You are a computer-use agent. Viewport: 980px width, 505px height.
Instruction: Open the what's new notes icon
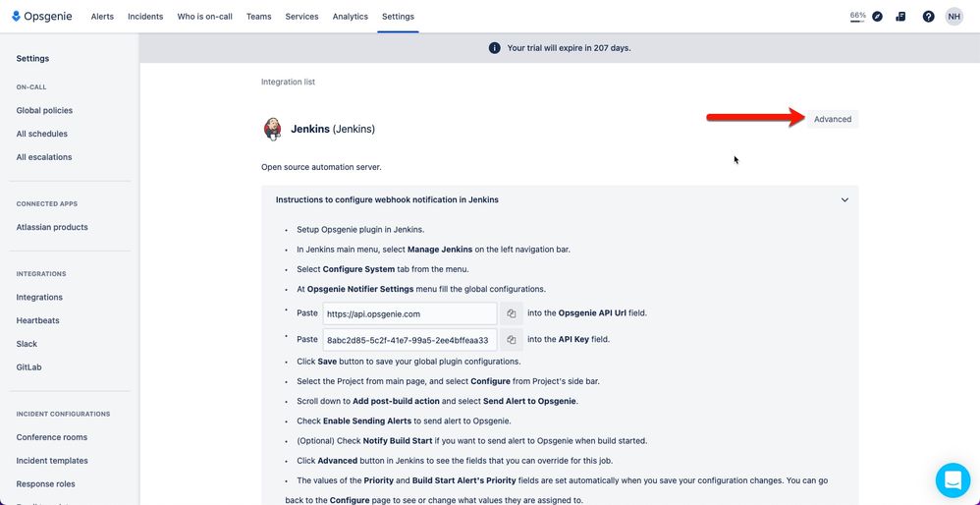click(900, 17)
